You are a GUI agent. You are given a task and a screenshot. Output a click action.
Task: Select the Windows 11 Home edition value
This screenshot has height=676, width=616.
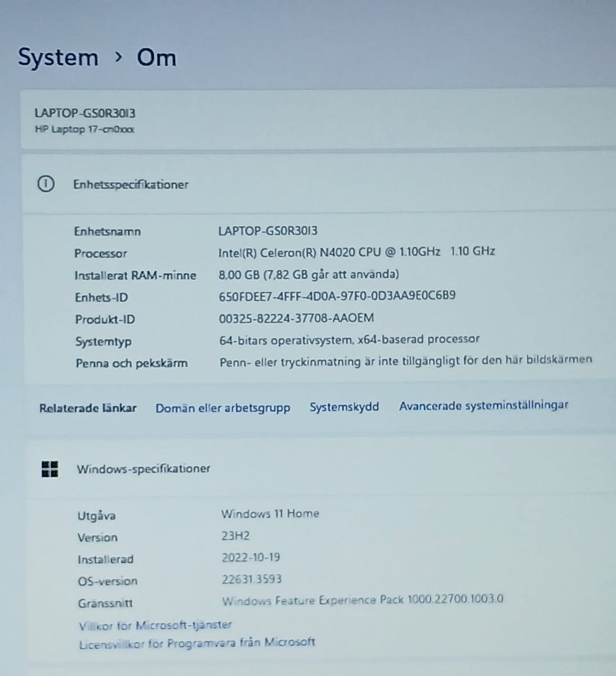click(271, 514)
